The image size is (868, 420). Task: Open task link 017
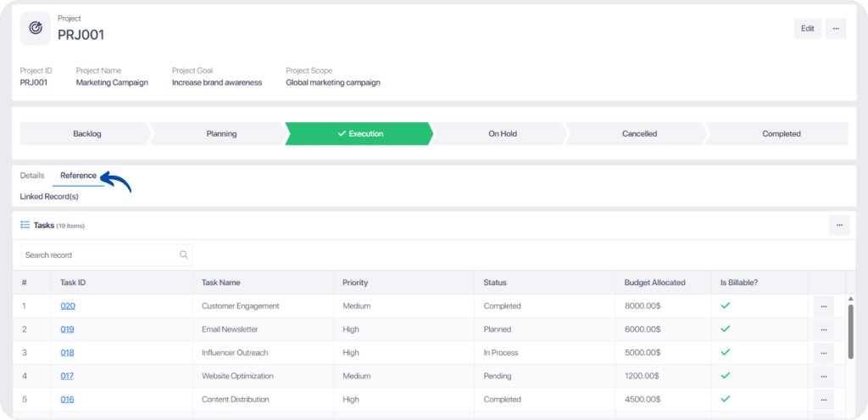coord(68,376)
